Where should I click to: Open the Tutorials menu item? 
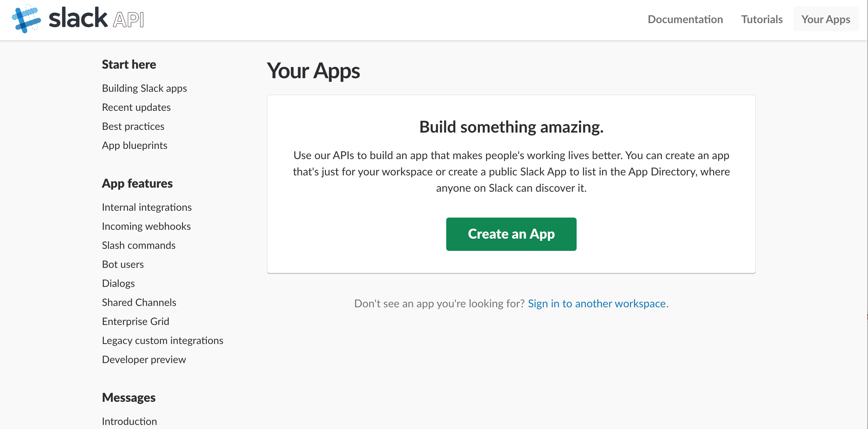(x=762, y=19)
